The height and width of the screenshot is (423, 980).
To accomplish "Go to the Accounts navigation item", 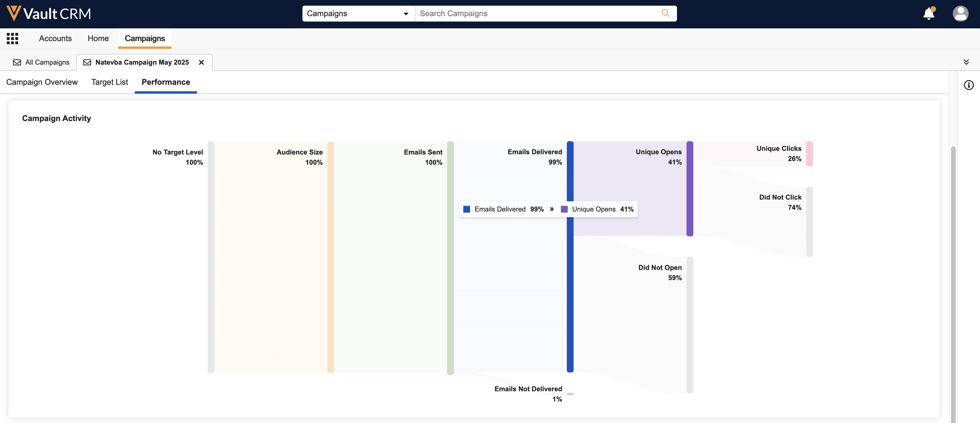I will (55, 38).
